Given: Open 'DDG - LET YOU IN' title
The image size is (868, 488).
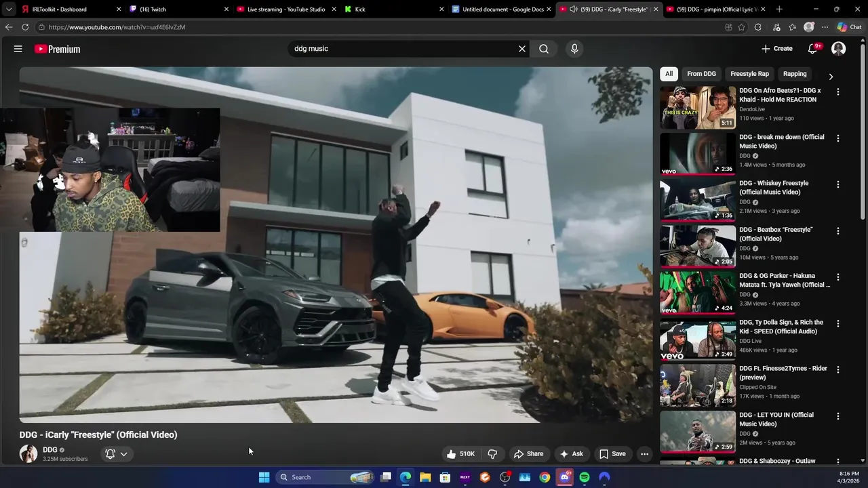Looking at the screenshot, I should click(776, 419).
